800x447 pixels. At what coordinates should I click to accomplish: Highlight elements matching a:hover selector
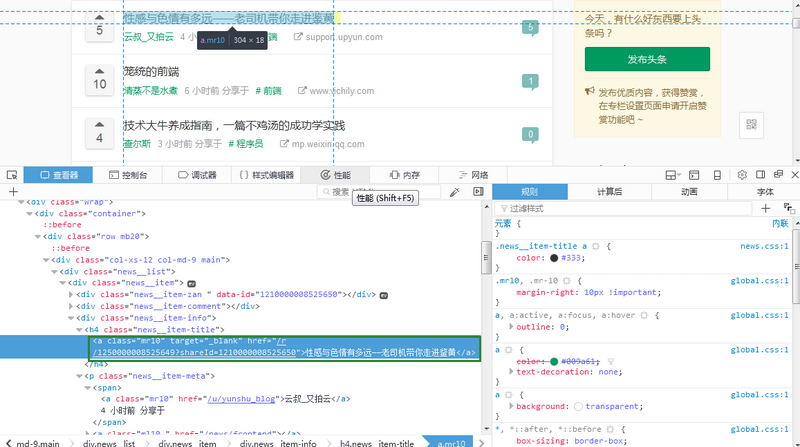tap(644, 315)
